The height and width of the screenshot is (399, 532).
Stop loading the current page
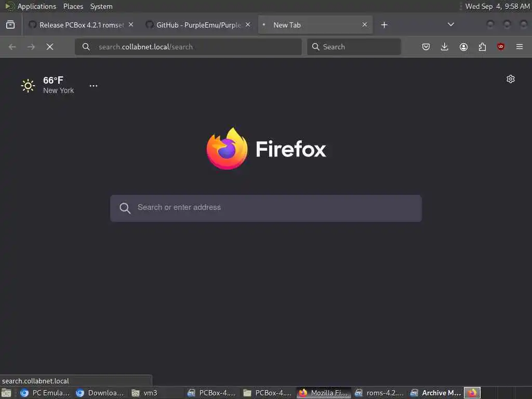(x=50, y=47)
